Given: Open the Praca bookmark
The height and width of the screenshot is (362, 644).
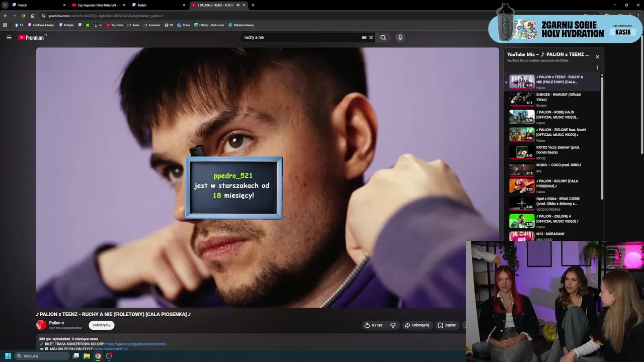Looking at the screenshot, I should (x=183, y=25).
